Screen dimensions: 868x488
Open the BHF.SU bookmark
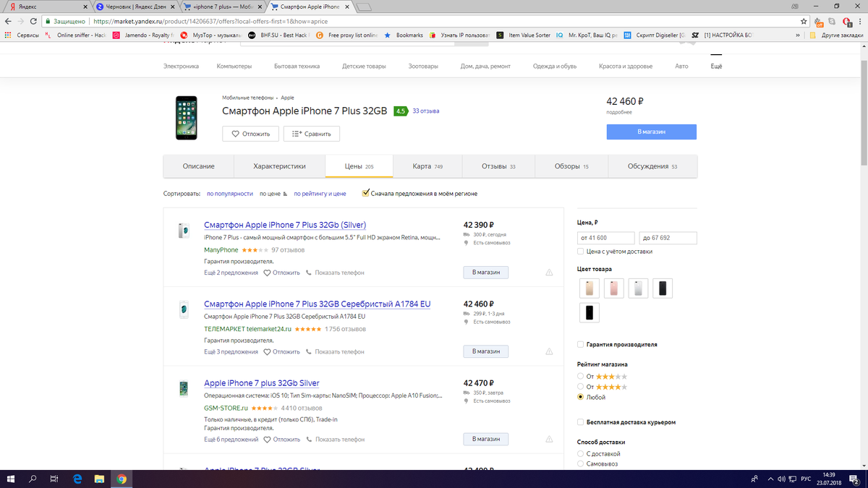(x=279, y=35)
